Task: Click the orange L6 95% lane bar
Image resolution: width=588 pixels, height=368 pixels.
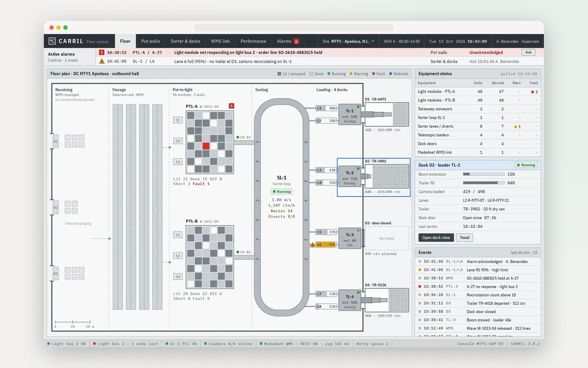Action: click(326, 245)
